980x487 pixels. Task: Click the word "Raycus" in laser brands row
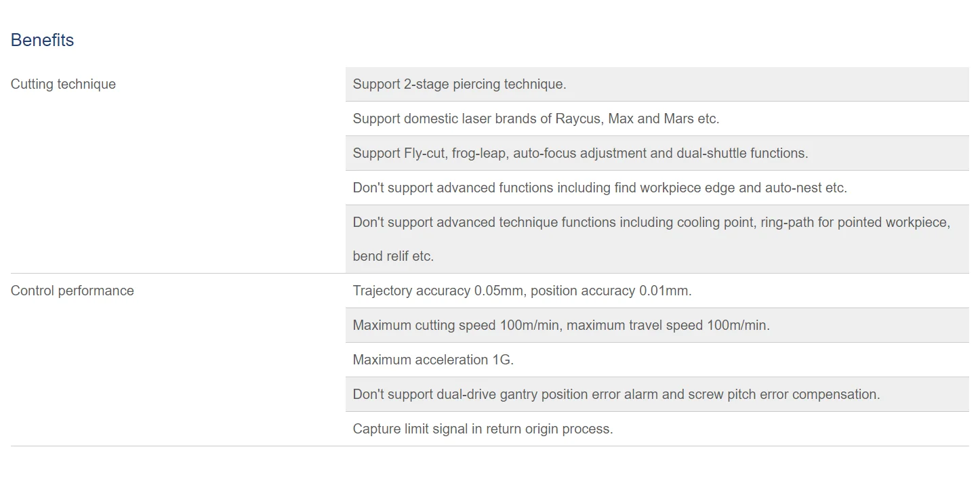point(577,119)
